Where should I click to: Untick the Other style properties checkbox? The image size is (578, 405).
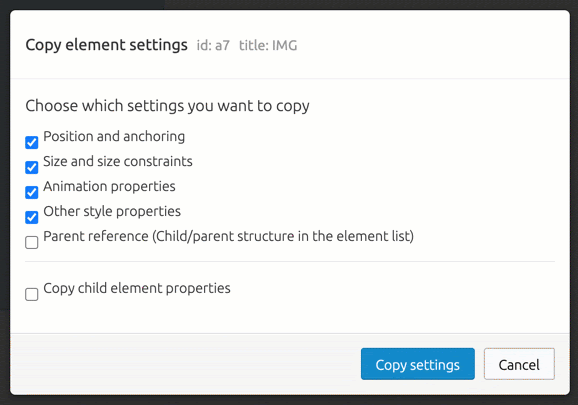pos(32,217)
